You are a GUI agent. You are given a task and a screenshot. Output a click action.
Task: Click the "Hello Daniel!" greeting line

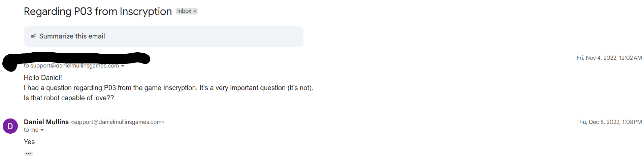(43, 78)
